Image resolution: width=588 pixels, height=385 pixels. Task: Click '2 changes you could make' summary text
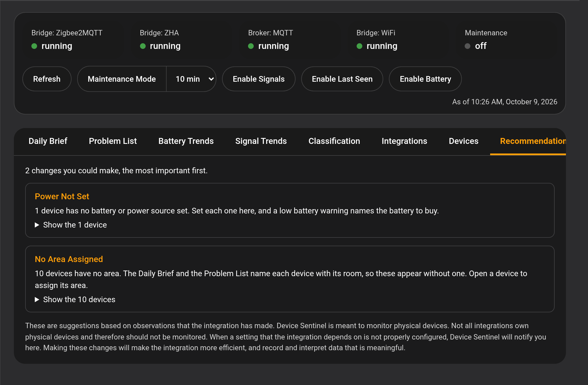click(116, 171)
